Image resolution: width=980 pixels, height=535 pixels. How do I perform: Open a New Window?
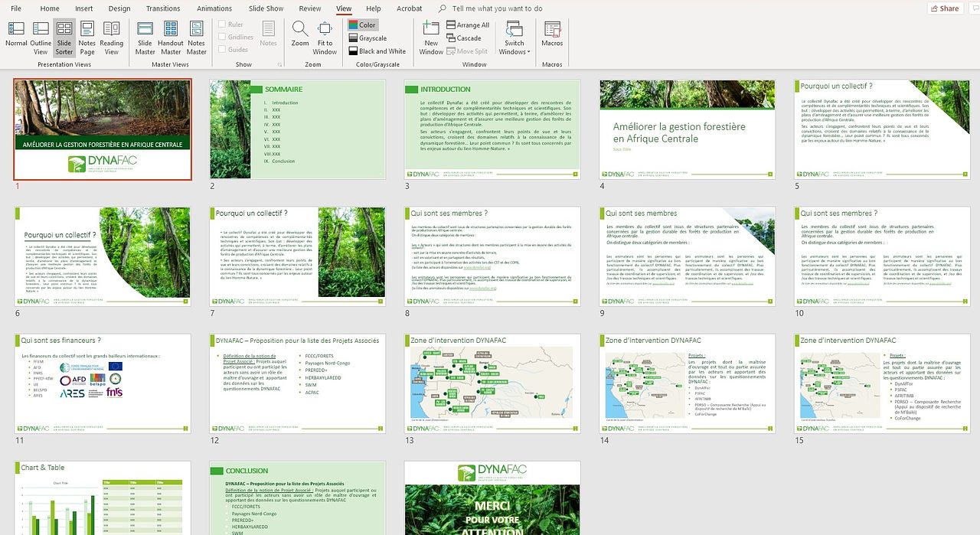[431, 38]
